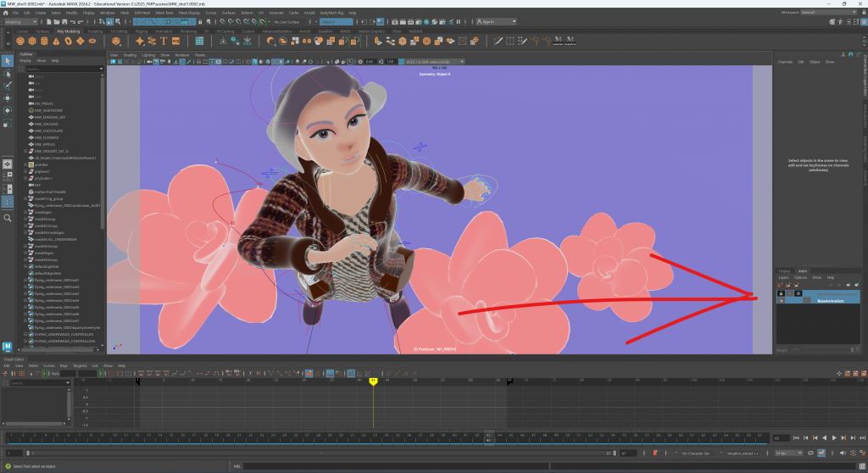Click the play forwards button
Screen dimensions: 868x473
coord(835,437)
